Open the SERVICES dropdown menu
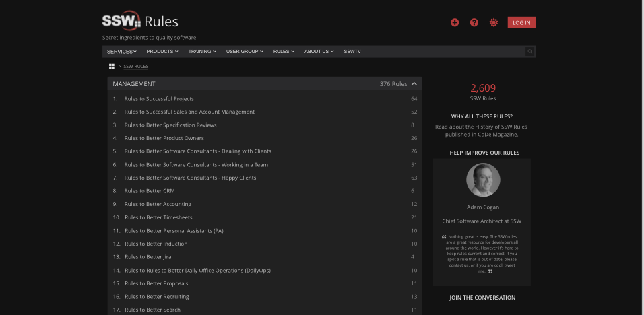 [x=121, y=52]
